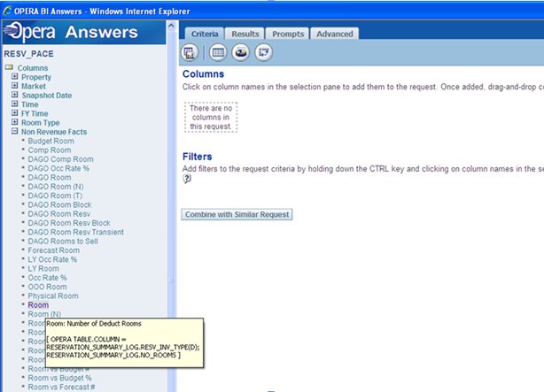Click the RESV_PACE subject area heading
The width and height of the screenshot is (544, 392).
click(x=29, y=54)
